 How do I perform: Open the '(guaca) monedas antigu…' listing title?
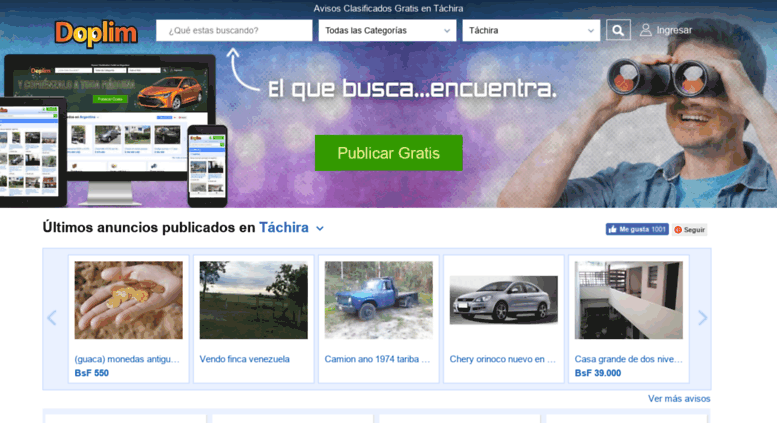127,359
